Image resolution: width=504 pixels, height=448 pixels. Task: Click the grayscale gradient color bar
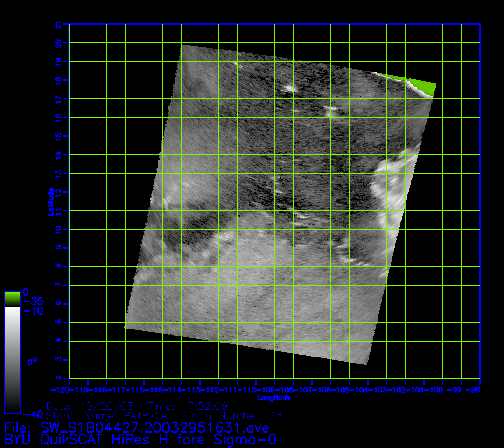point(12,359)
